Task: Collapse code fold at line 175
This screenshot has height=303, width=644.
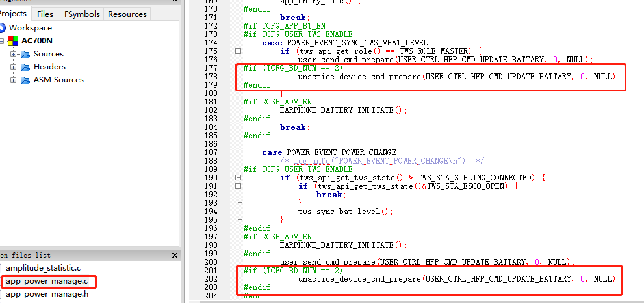Action: point(237,51)
